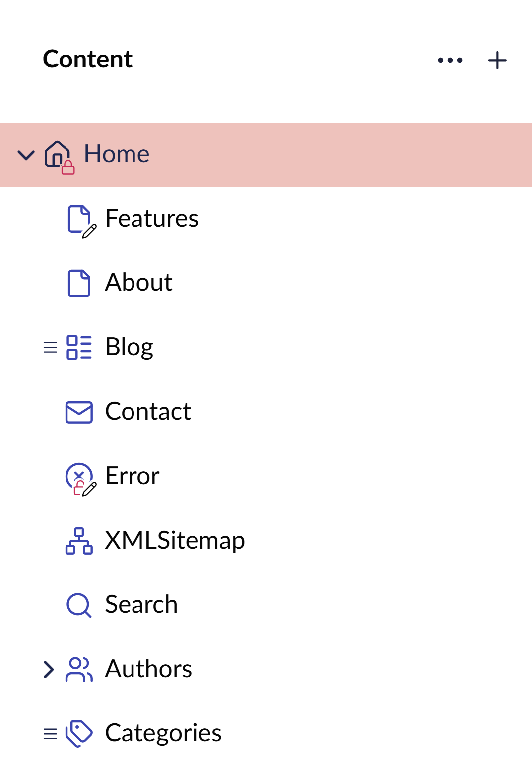Click the Blog list icon
Screen dimensions: 532x769
point(79,347)
